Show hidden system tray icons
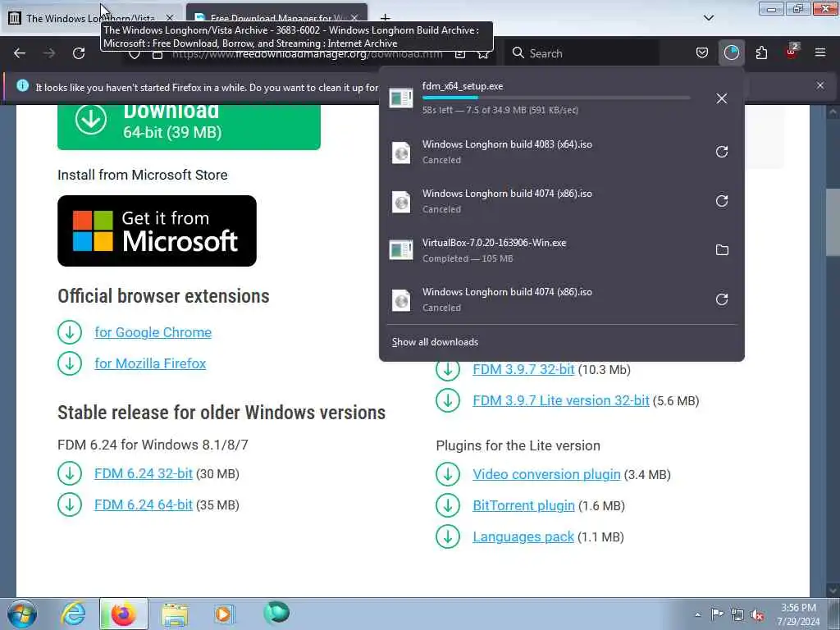 point(697,614)
